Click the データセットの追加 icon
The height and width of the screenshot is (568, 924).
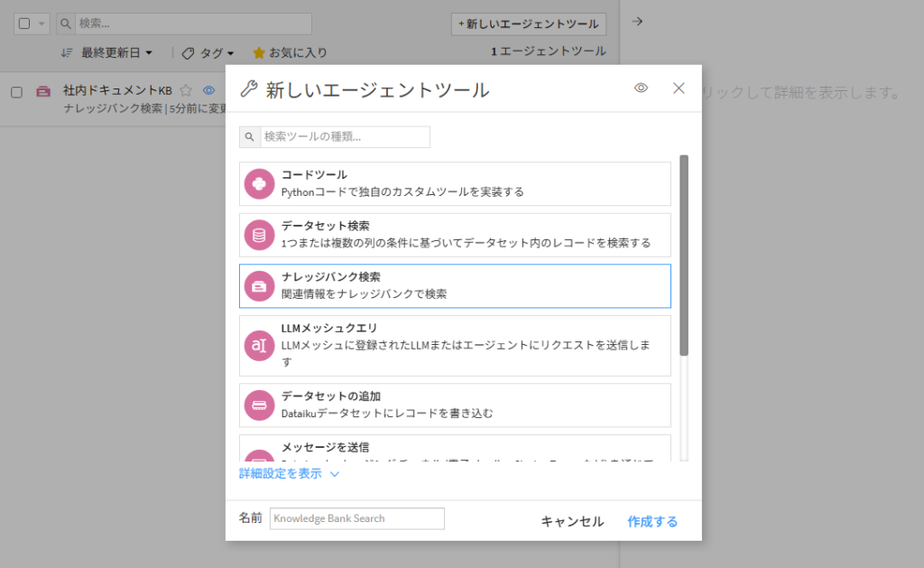click(x=259, y=405)
